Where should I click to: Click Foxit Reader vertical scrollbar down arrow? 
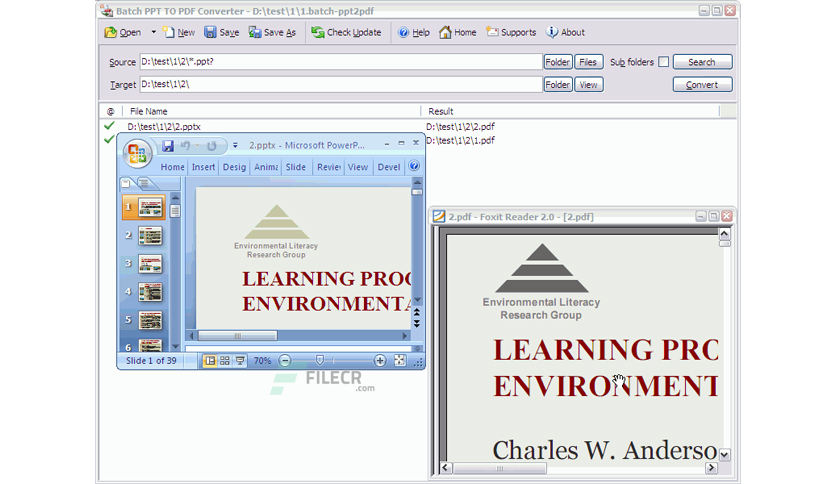[724, 455]
